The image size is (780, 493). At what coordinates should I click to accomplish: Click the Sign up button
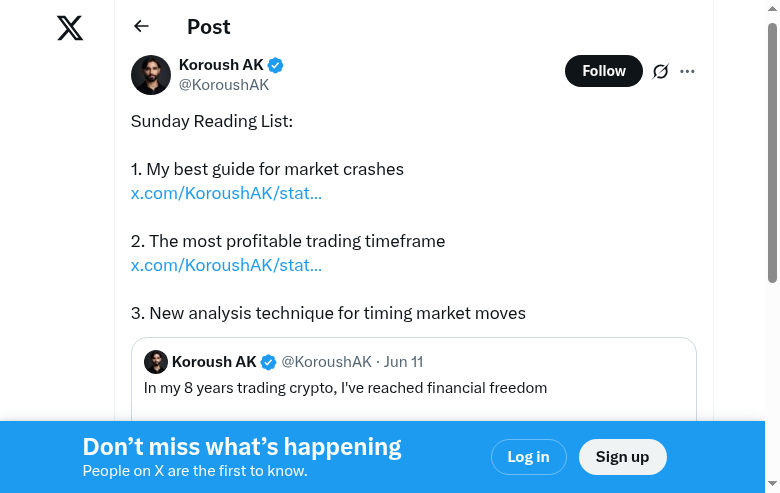pyautogui.click(x=622, y=457)
